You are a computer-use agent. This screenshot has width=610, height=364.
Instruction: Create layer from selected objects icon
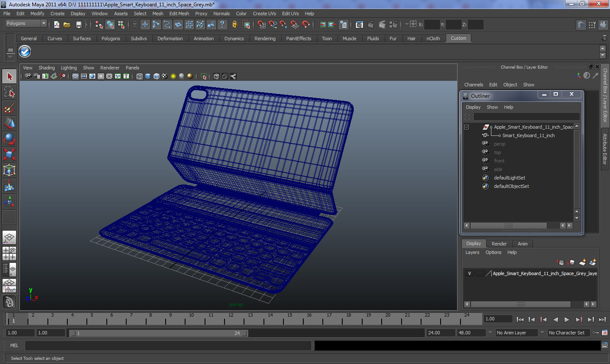(x=593, y=262)
